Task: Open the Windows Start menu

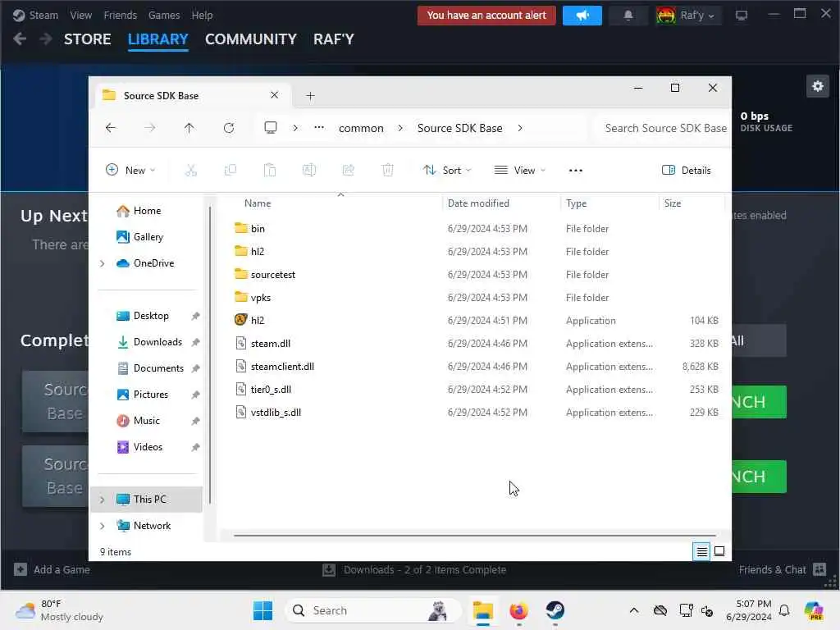Action: (x=262, y=610)
